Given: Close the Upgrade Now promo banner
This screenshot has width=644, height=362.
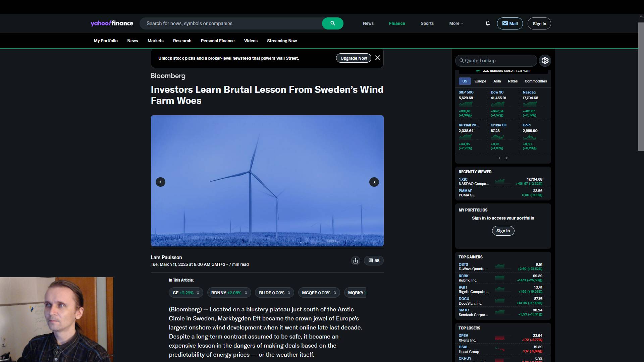Looking at the screenshot, I should [x=377, y=58].
